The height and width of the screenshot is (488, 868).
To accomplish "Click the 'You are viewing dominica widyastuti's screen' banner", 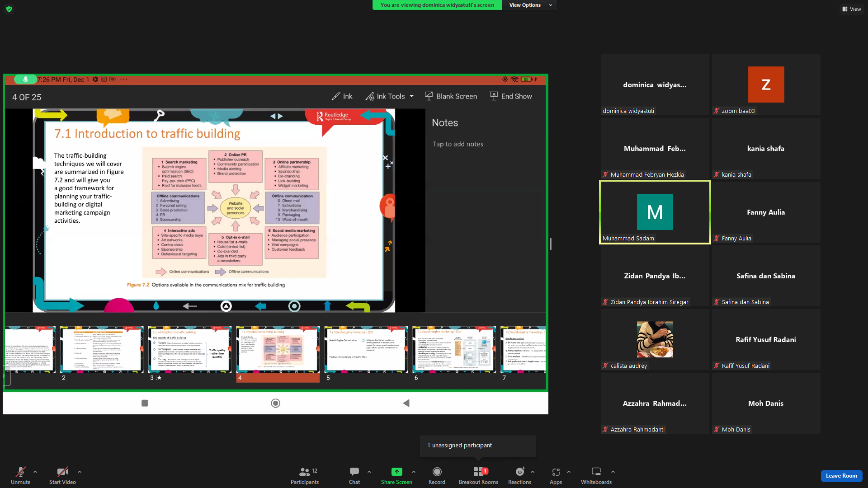I will [437, 5].
